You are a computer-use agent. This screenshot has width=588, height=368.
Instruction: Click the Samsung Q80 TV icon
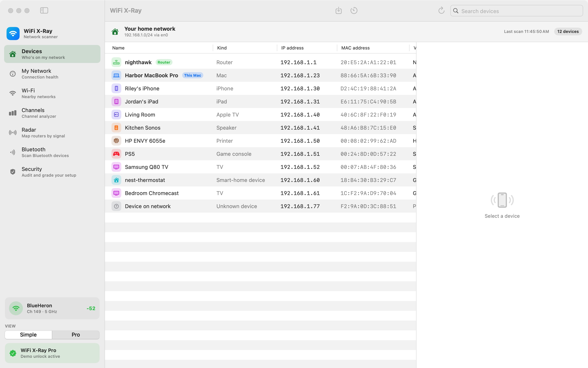(116, 167)
